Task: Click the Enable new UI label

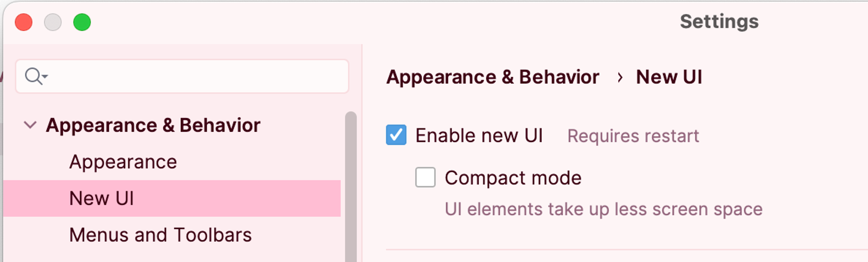Action: pyautogui.click(x=479, y=135)
